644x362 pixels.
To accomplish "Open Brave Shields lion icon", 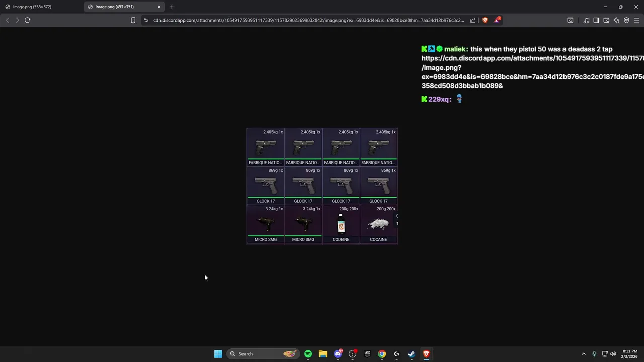I will 485,20.
